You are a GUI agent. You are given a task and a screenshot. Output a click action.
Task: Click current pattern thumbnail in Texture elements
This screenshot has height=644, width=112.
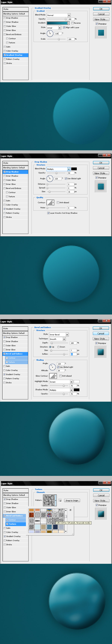pyautogui.click(x=49, y=500)
